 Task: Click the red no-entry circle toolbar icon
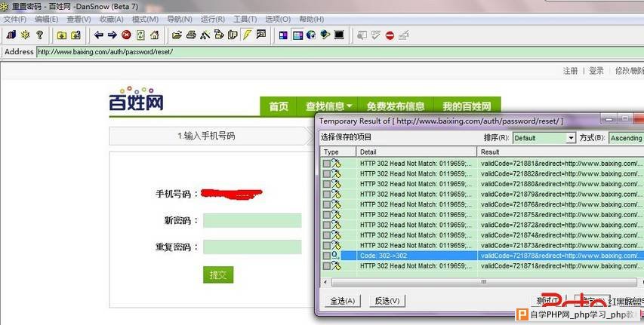(390, 35)
